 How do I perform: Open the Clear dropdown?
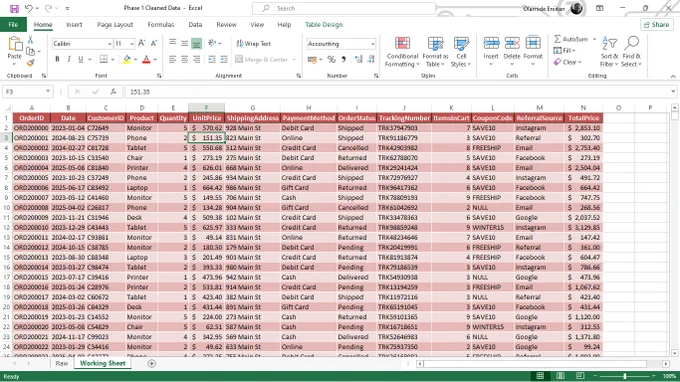click(568, 62)
